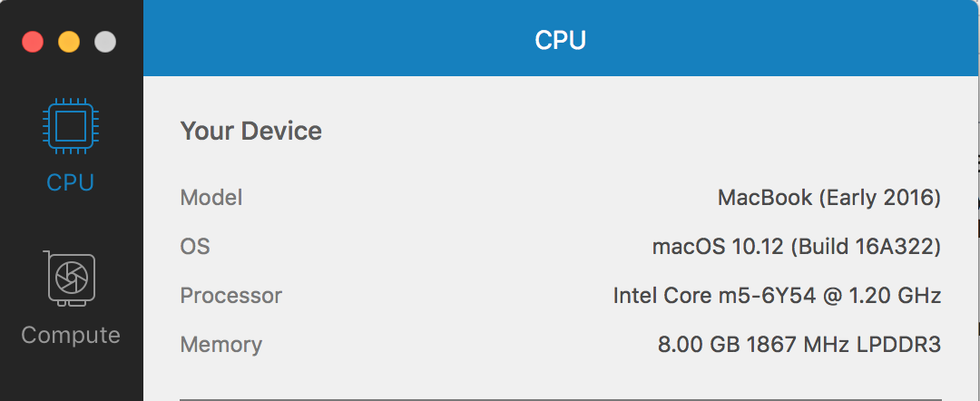Click the divider line below Memory row
Image resolution: width=980 pixels, height=401 pixels.
point(560,398)
